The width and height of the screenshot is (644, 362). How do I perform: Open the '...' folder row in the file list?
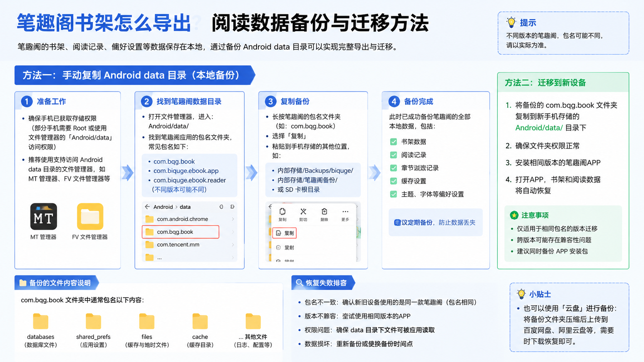pos(189,257)
